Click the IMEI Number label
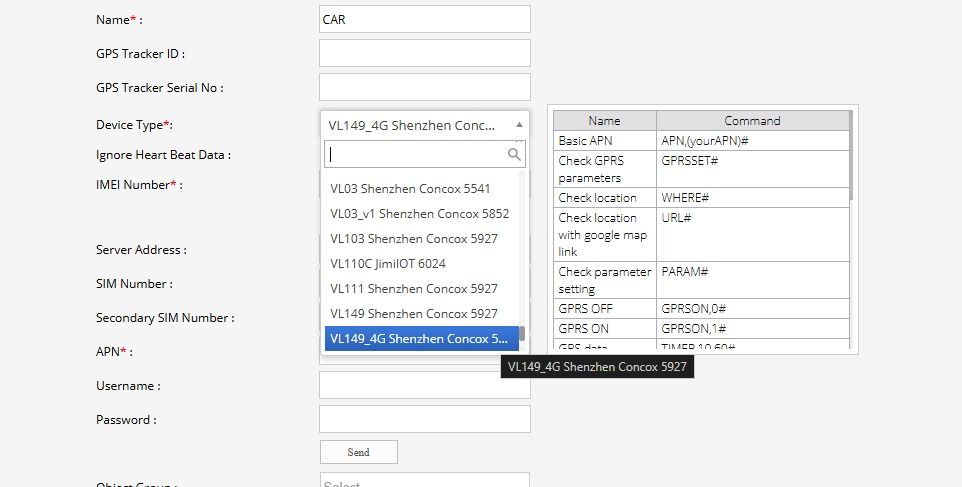Viewport: 962px width, 487px height. 139,185
